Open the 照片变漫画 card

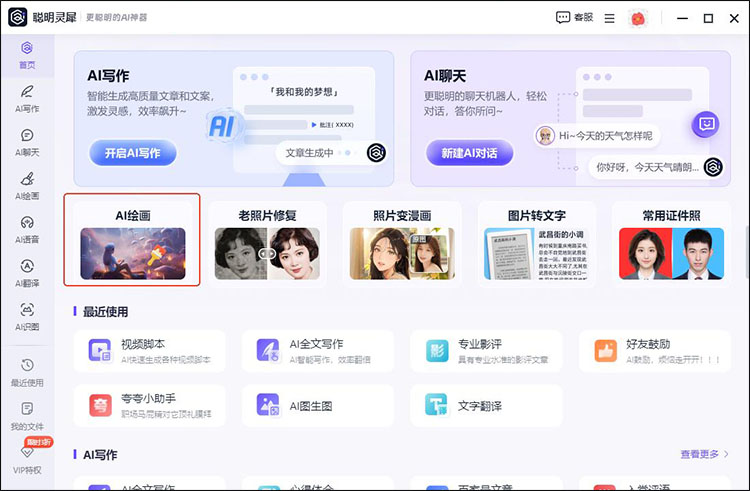[402, 243]
